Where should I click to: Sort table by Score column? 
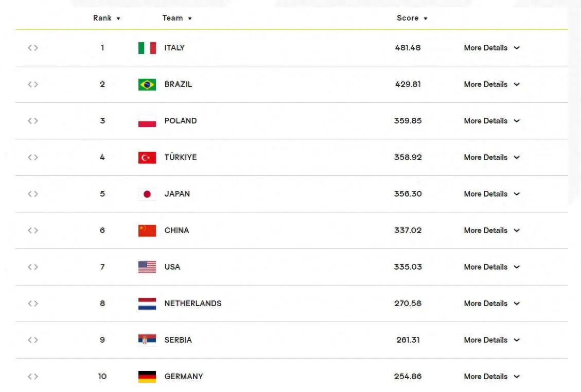click(x=412, y=18)
